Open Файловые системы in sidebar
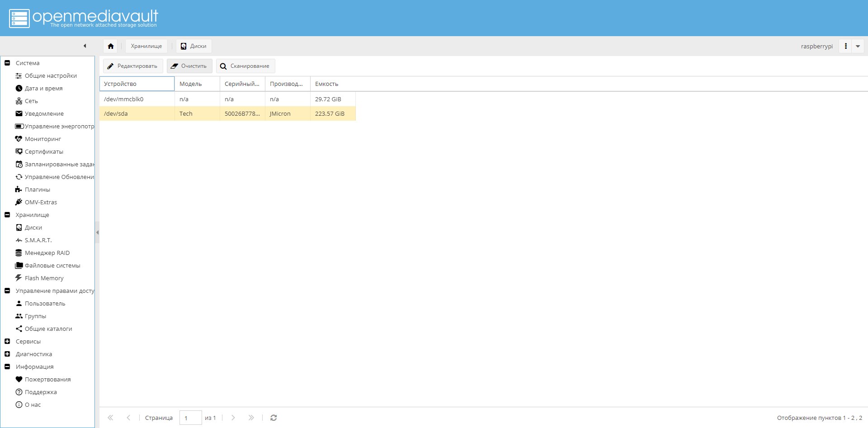868x428 pixels. 52,265
